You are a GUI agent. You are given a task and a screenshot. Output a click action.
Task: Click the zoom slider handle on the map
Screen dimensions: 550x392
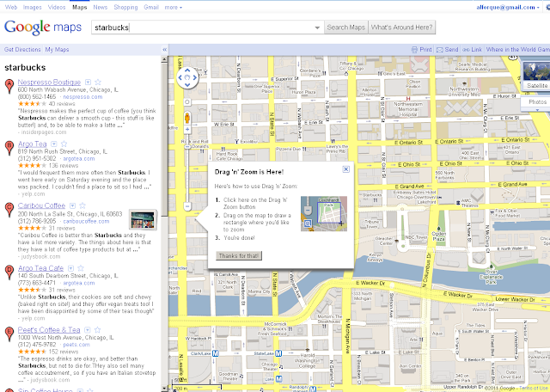[187, 147]
